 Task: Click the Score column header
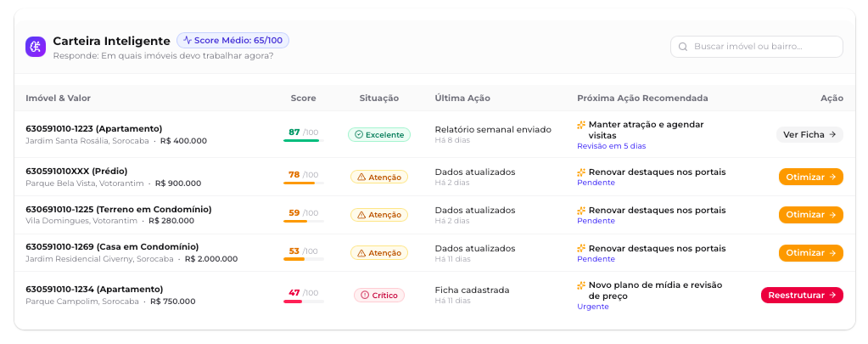[x=304, y=98]
